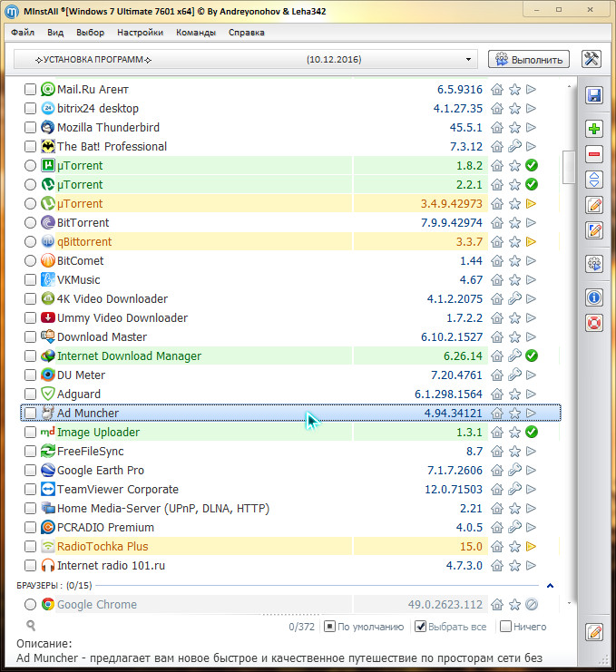Click the key icon for The Bat! Professional

[514, 146]
